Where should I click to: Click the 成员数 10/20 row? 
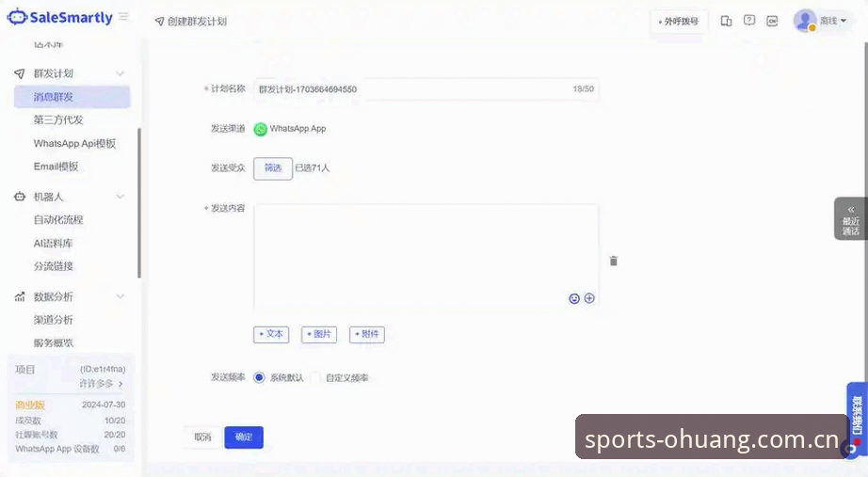(71, 421)
